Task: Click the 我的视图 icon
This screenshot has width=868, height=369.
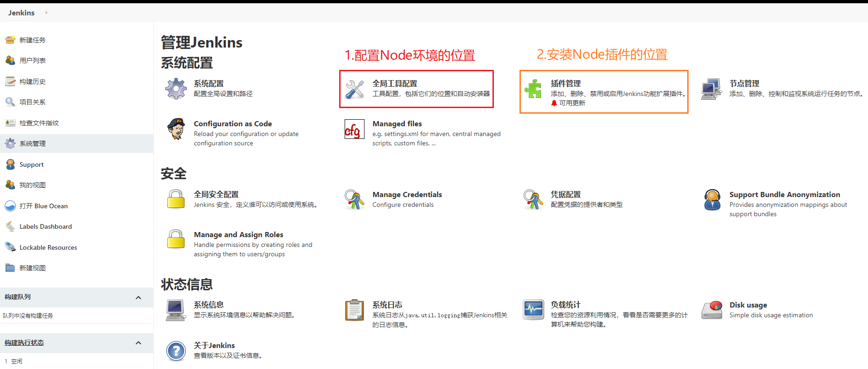Action: click(10, 185)
